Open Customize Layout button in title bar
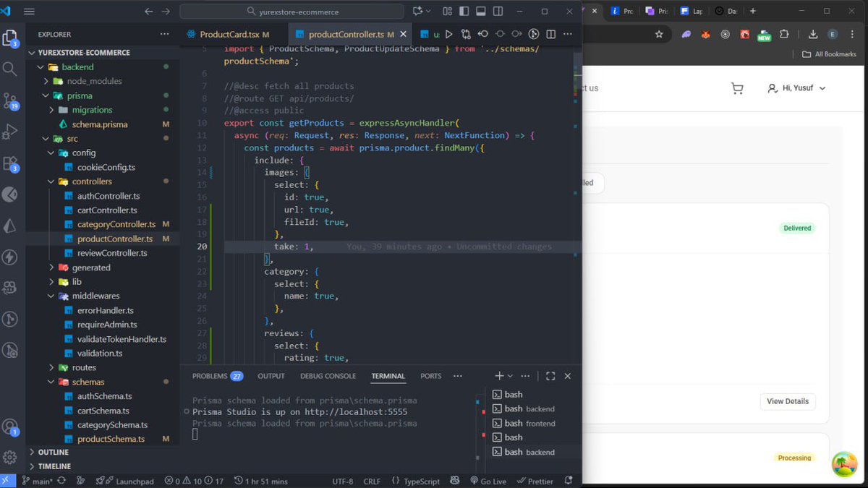 click(x=447, y=12)
